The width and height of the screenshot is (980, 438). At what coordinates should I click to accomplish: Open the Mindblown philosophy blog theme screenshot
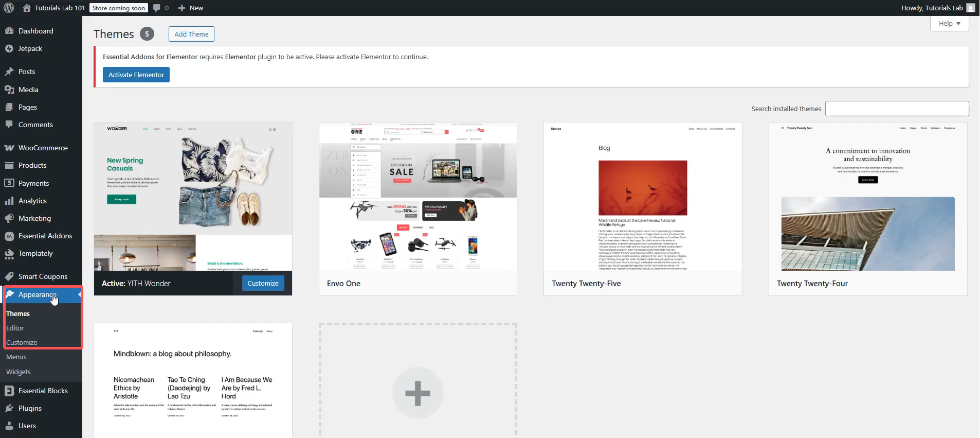click(x=193, y=380)
